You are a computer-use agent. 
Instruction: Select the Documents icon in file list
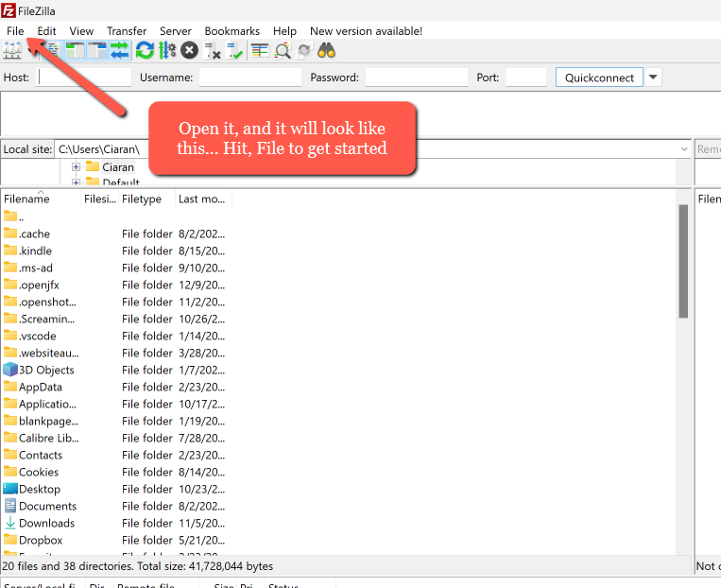coord(10,506)
